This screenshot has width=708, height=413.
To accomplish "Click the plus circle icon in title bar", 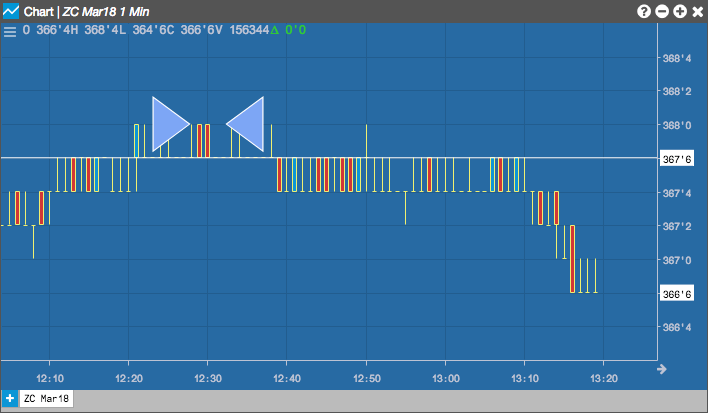I will pos(680,11).
